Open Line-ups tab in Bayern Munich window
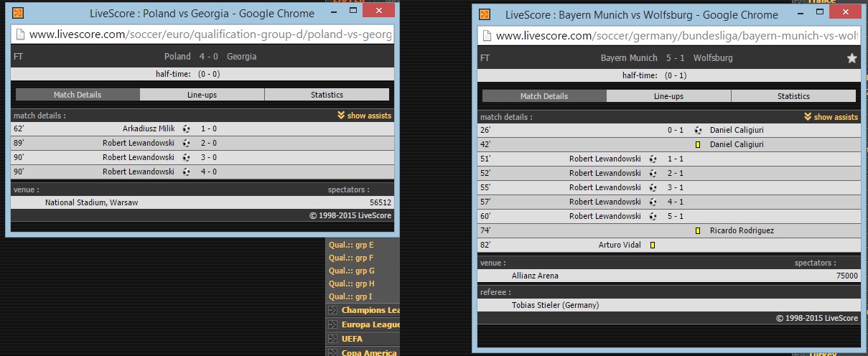The image size is (868, 356). click(x=669, y=96)
